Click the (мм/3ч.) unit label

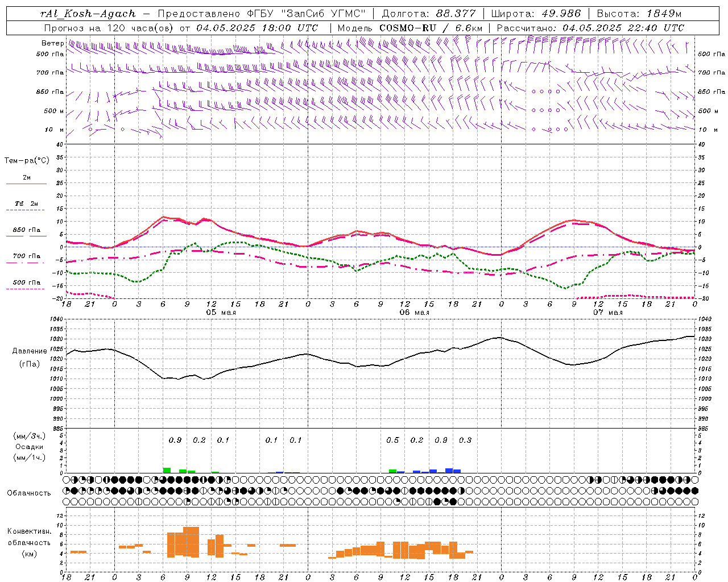click(29, 436)
